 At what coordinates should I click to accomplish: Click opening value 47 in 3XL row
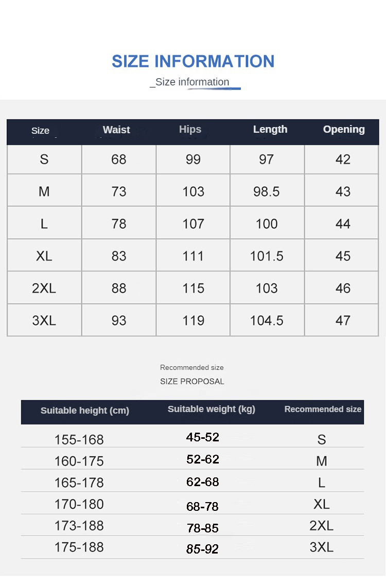point(343,320)
